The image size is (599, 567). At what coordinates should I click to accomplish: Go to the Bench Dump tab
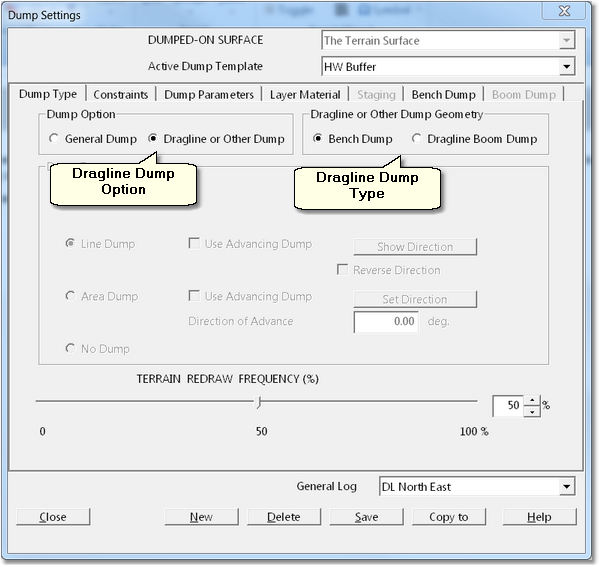click(x=444, y=94)
